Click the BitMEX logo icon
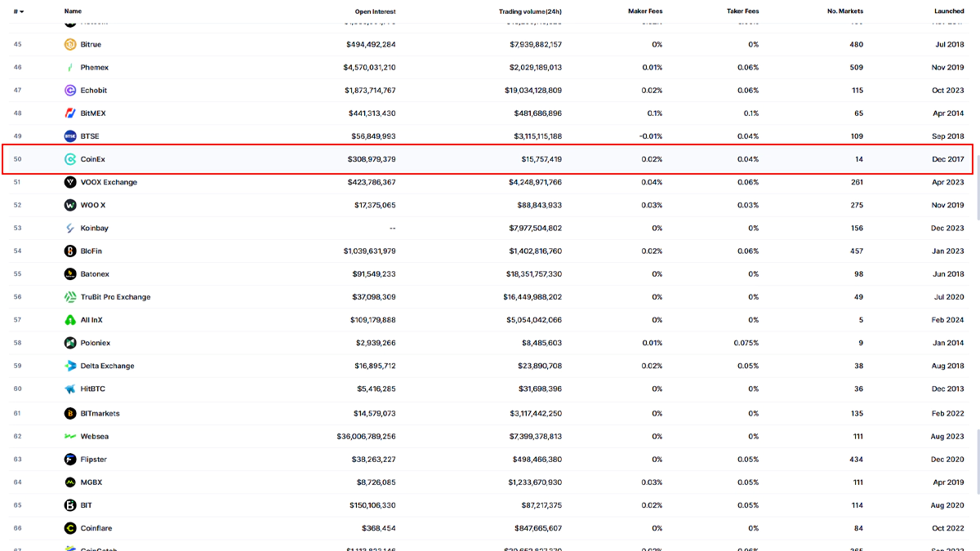980x551 pixels. pyautogui.click(x=70, y=113)
